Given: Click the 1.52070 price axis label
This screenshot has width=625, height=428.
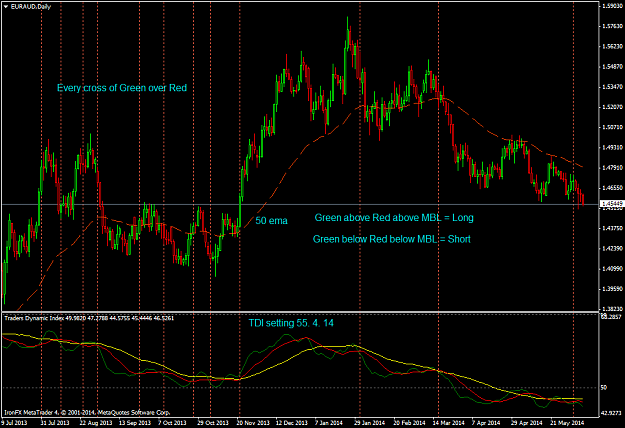Looking at the screenshot, I should pyautogui.click(x=612, y=107).
